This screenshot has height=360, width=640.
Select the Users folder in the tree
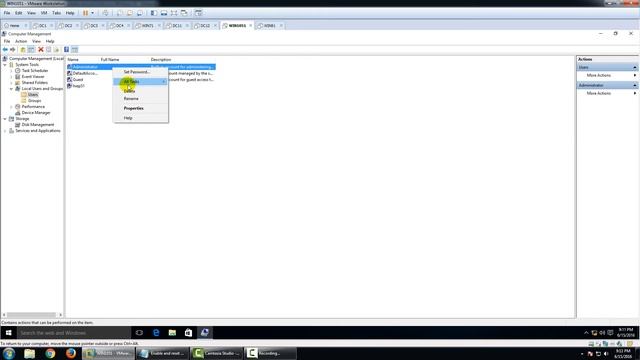[x=33, y=95]
